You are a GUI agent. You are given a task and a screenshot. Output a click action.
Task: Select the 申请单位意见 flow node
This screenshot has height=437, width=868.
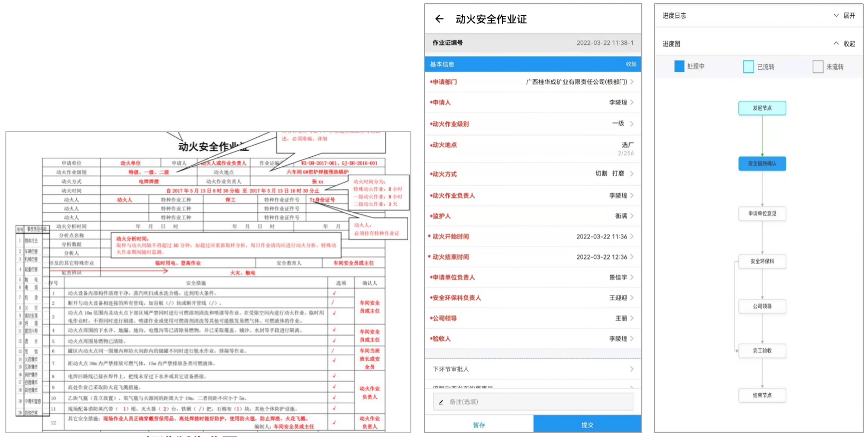pyautogui.click(x=762, y=214)
